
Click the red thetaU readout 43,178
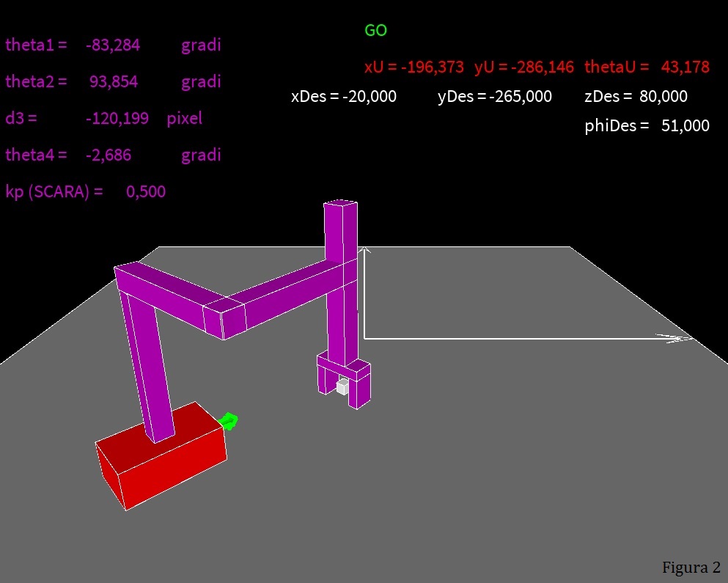pos(685,67)
